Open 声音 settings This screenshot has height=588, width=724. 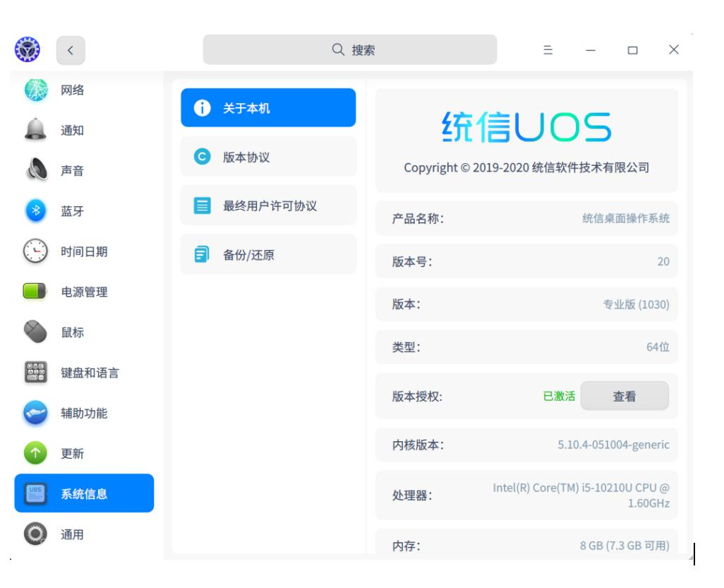(x=84, y=170)
